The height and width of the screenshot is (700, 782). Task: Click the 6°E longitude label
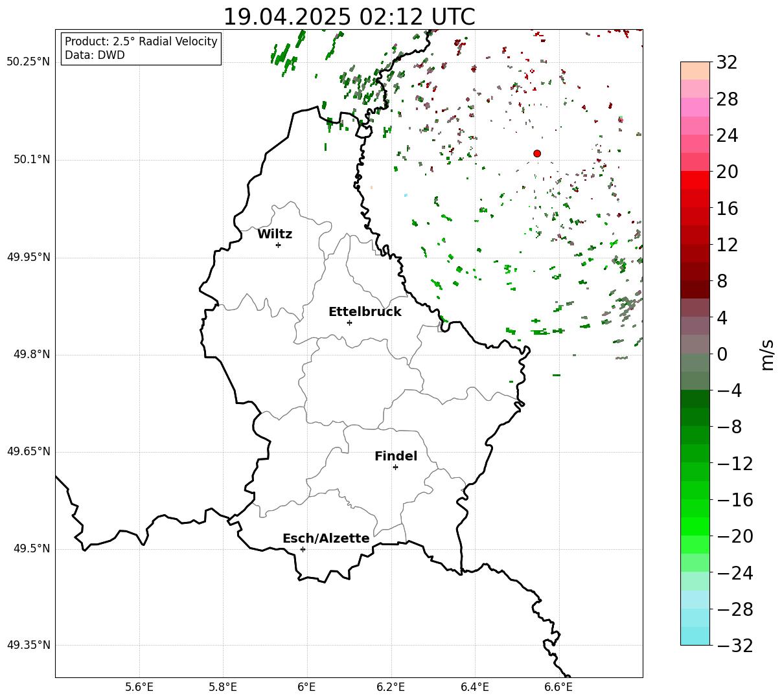[307, 687]
